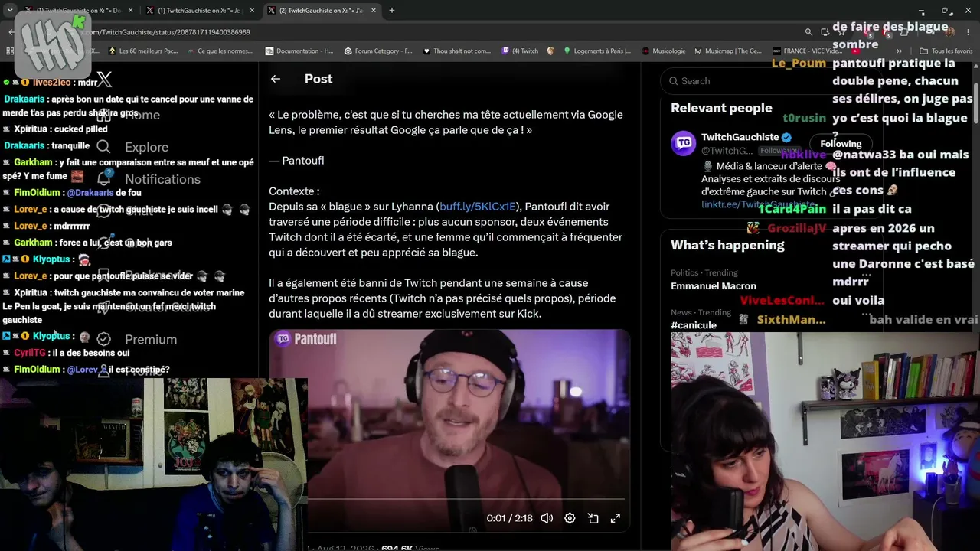The height and width of the screenshot is (551, 980).
Task: Click the "Contexte :" line in the post
Action: pos(294,191)
